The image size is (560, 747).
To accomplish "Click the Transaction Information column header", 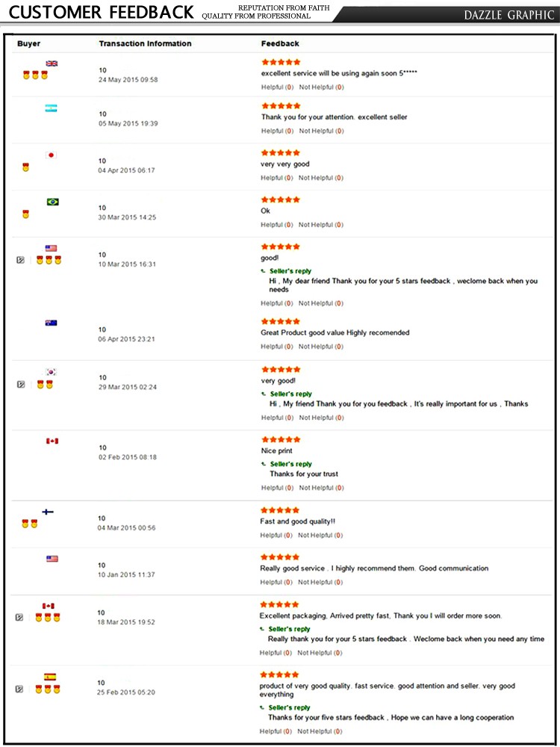I will pos(146,43).
